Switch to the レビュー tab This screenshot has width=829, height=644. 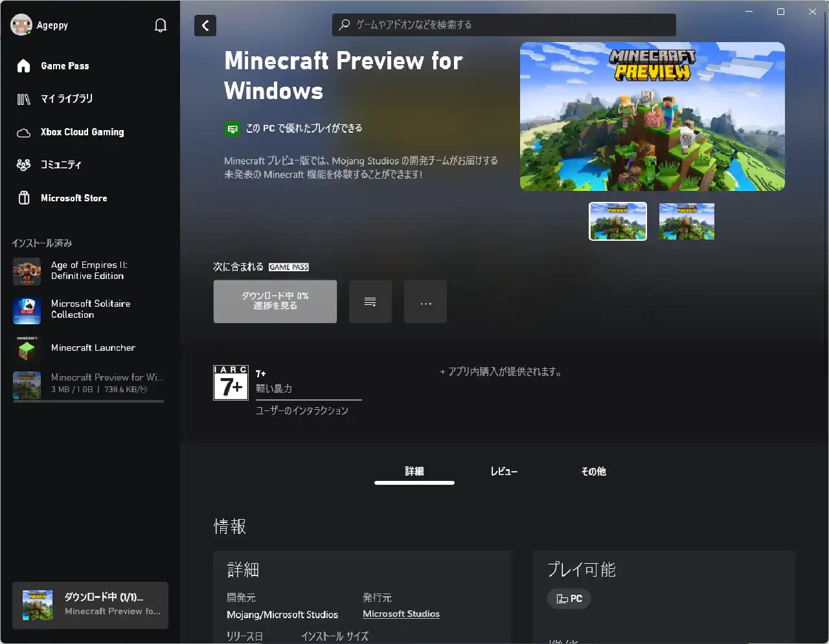click(504, 471)
